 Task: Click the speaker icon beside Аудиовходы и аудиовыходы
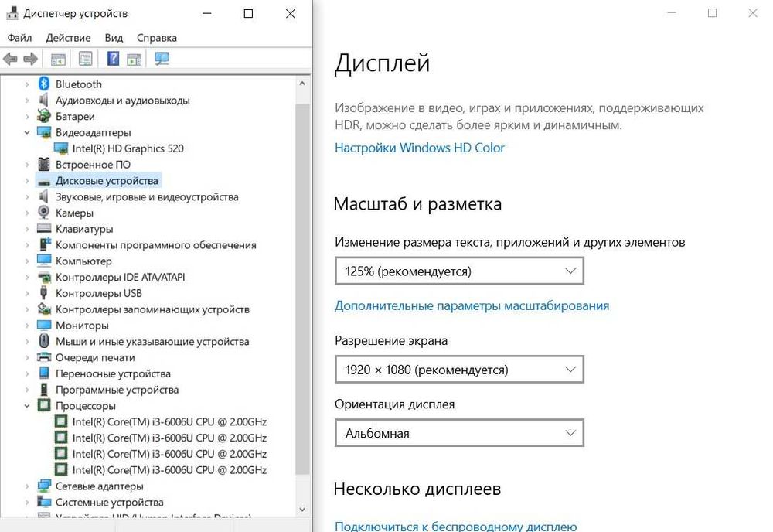(x=44, y=100)
